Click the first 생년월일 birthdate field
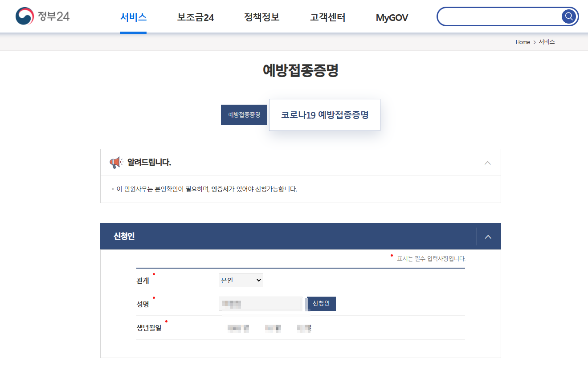588x367 pixels. pos(237,328)
